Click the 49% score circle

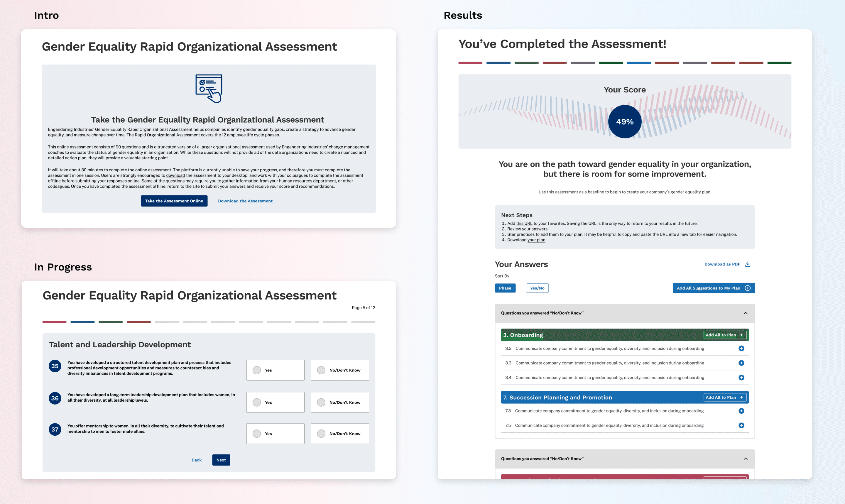pos(625,121)
